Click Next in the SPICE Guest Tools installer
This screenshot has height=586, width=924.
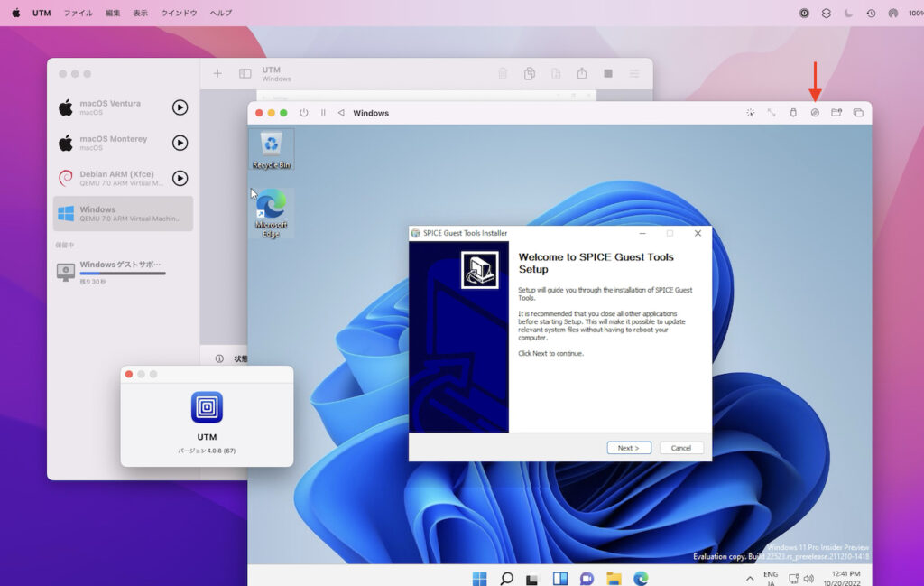629,447
